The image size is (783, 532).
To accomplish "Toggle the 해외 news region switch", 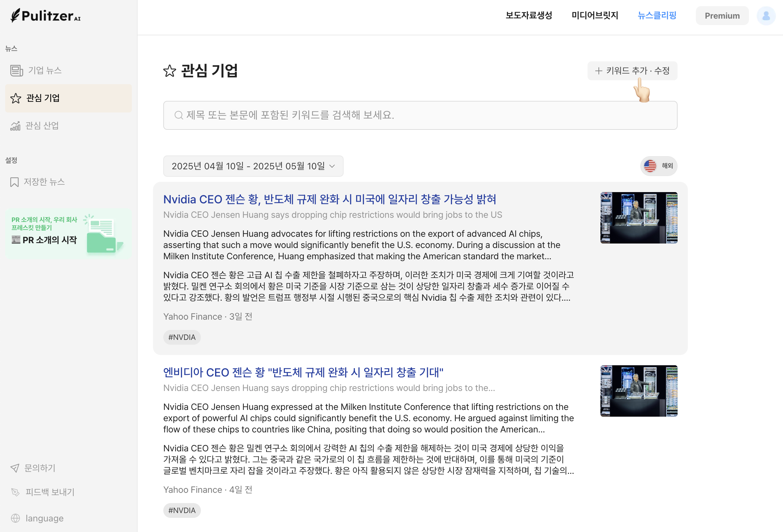I will tap(658, 166).
